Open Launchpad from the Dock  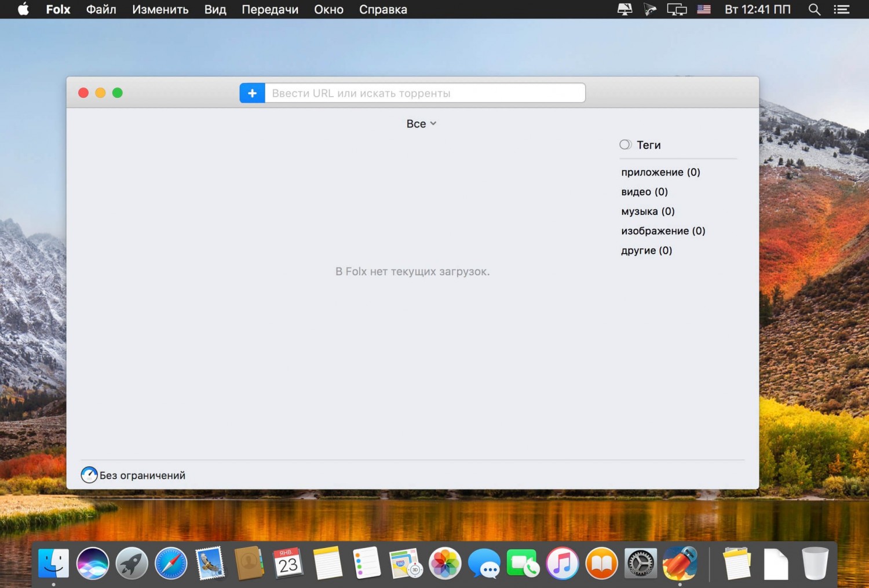(132, 563)
